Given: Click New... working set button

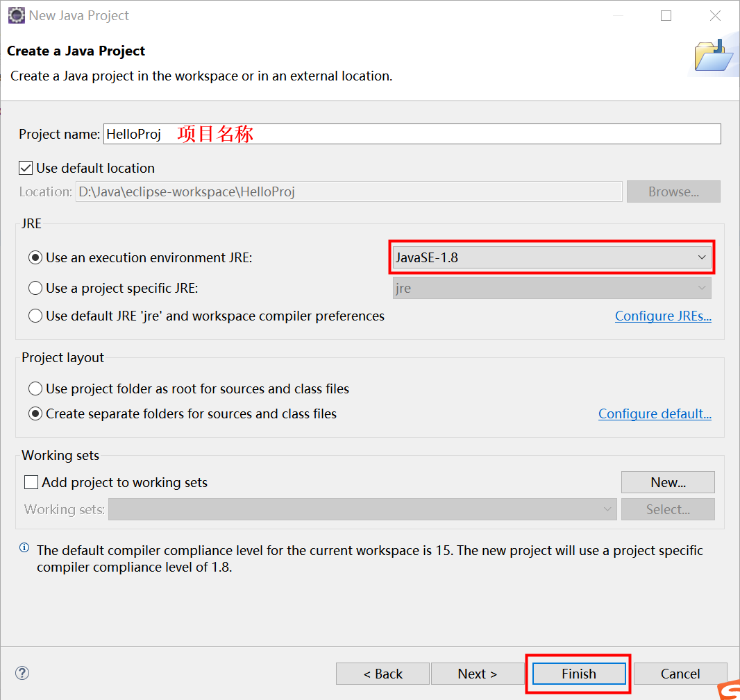Looking at the screenshot, I should coord(668,482).
